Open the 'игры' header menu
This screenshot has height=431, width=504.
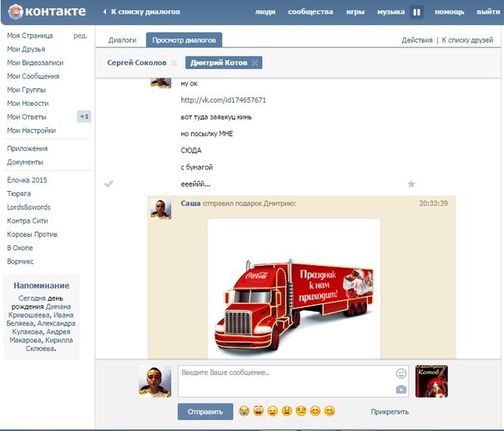click(355, 12)
